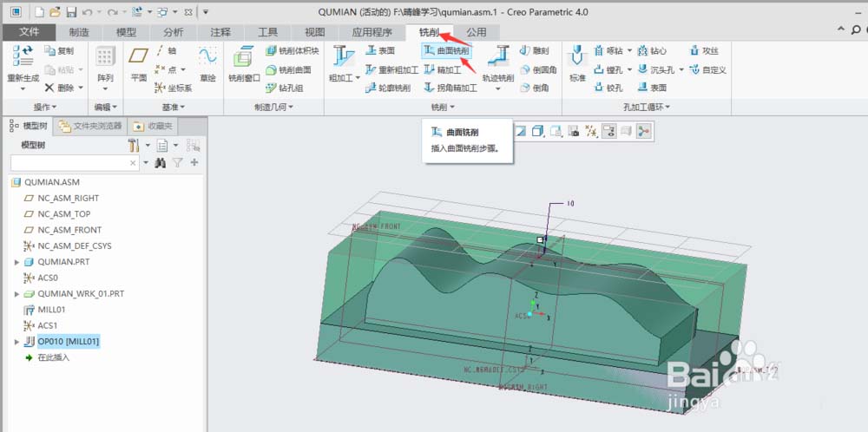Select 钻心 (Center Drill) cycle

pos(652,51)
